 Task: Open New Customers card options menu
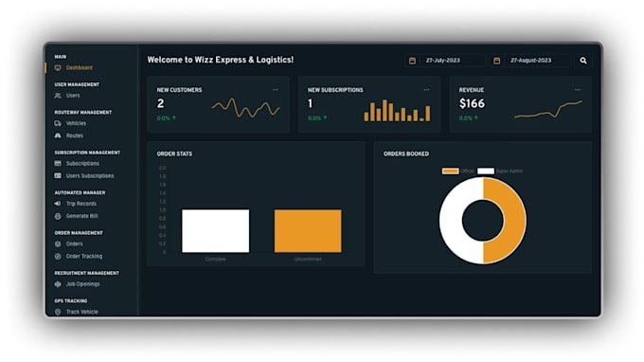276,90
